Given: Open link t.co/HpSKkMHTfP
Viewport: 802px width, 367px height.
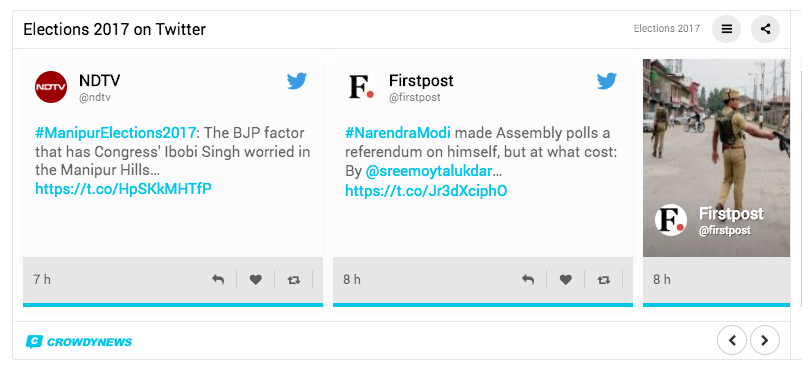Looking at the screenshot, I should pyautogui.click(x=123, y=189).
